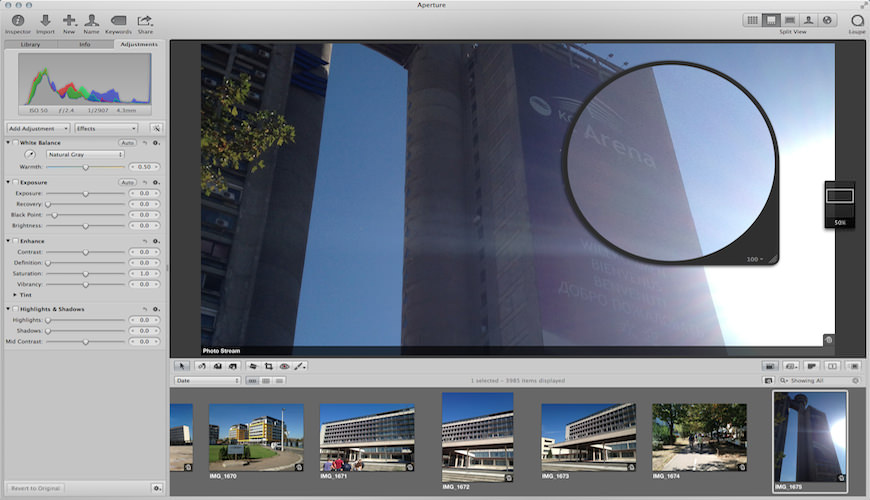Open Exposure gear action menu

pyautogui.click(x=156, y=182)
